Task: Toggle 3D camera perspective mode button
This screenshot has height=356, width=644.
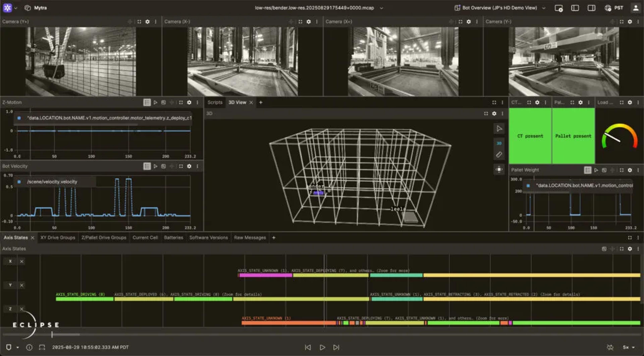Action: pos(499,143)
